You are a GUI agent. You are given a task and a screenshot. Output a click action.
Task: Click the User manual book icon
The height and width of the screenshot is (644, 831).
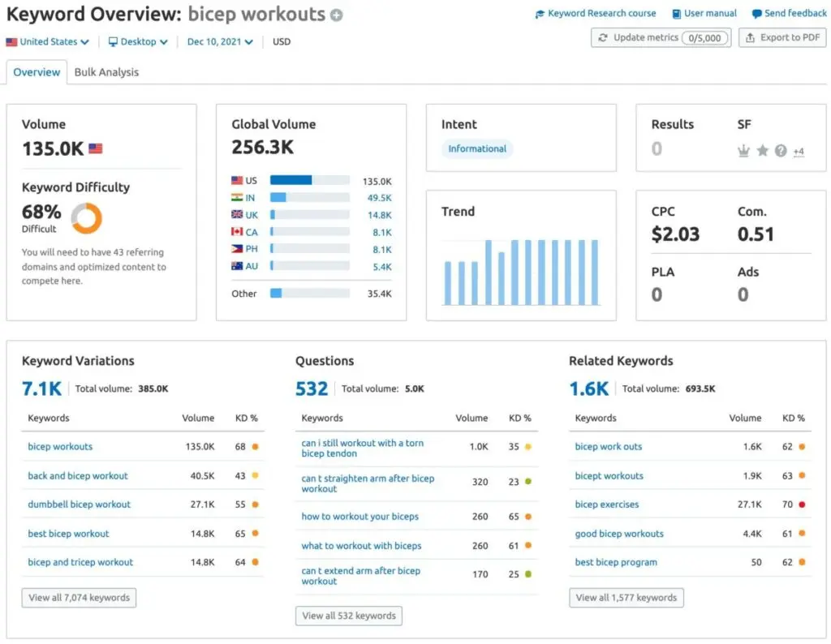pos(676,14)
